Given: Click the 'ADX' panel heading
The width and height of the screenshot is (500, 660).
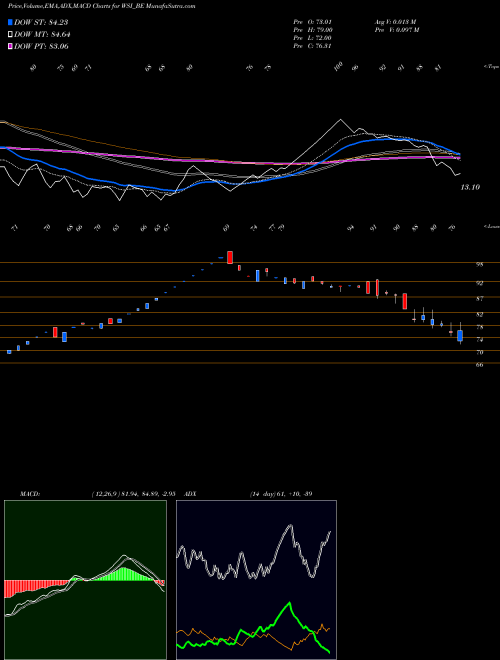Looking at the screenshot, I should [x=190, y=494].
